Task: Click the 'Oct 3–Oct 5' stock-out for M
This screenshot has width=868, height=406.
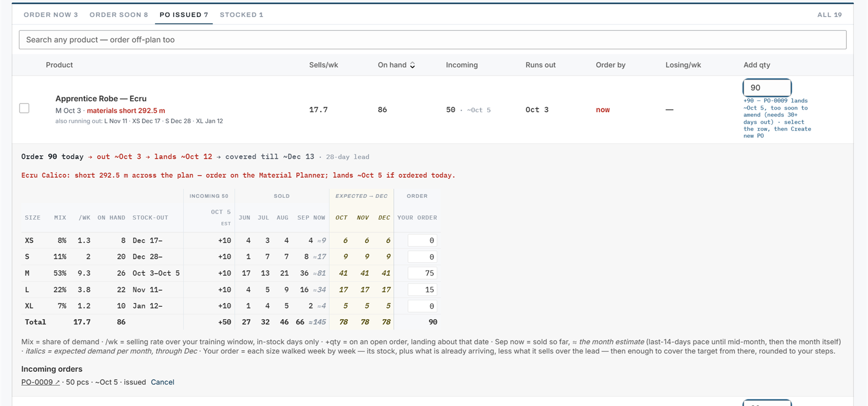Action: pos(156,273)
